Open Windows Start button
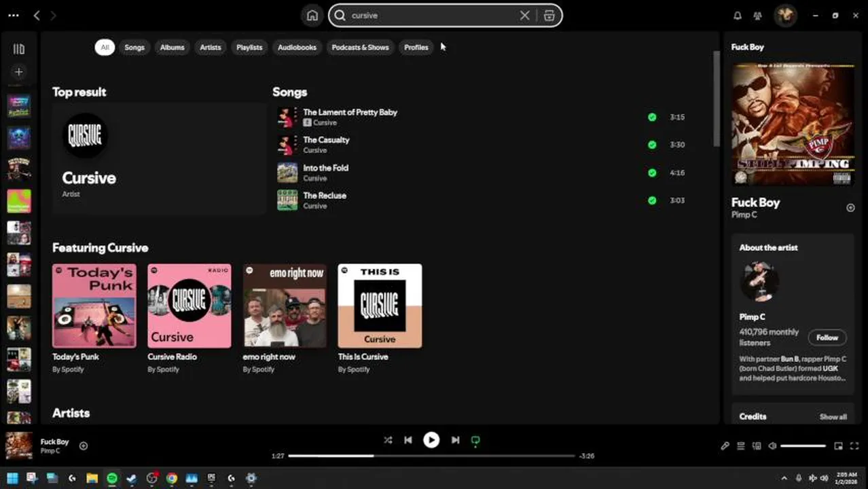Image resolution: width=868 pixels, height=489 pixels. click(12, 478)
